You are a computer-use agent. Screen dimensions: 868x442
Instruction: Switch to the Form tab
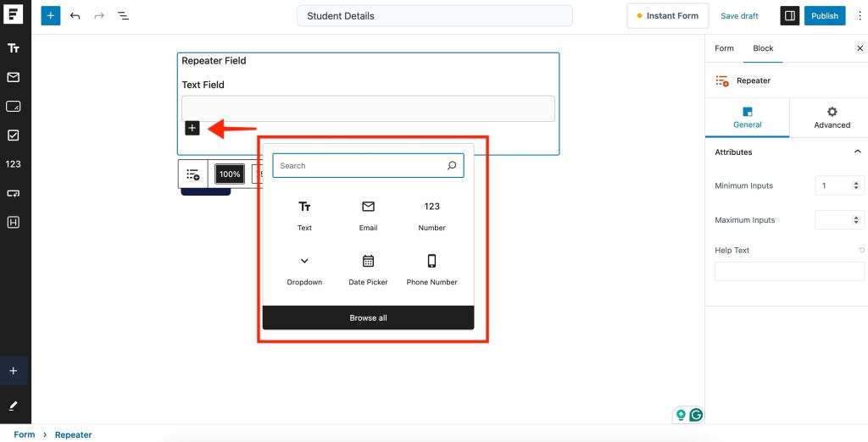coord(724,48)
